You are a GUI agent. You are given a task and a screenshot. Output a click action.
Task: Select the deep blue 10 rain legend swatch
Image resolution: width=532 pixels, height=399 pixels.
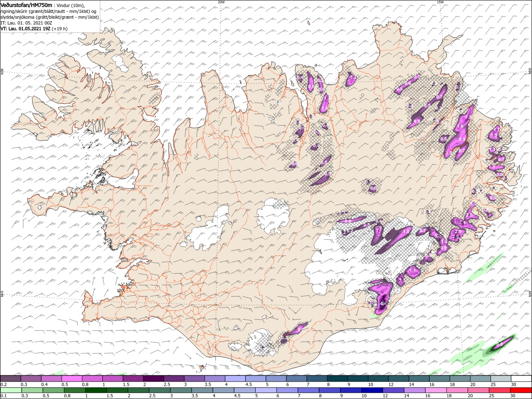[x=372, y=390]
